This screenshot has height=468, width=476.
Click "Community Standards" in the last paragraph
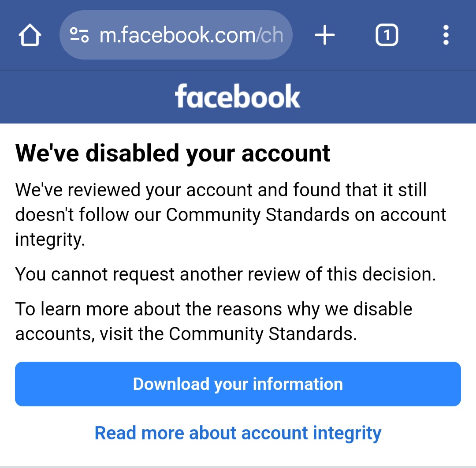(x=263, y=333)
